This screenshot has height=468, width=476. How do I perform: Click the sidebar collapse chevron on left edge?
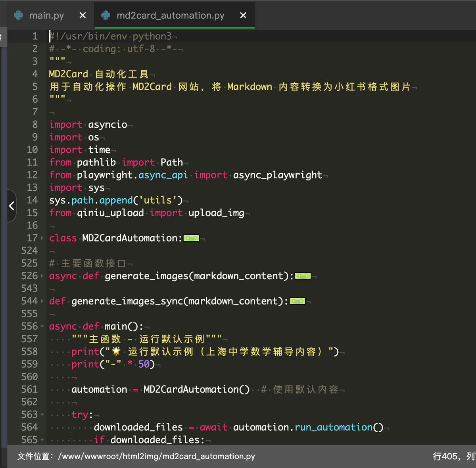click(x=11, y=206)
